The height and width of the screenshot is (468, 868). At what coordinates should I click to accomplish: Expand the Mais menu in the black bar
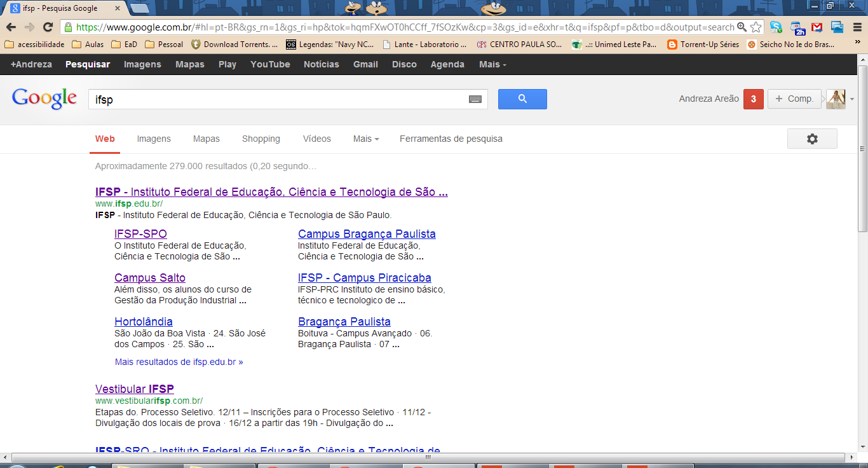(x=493, y=64)
